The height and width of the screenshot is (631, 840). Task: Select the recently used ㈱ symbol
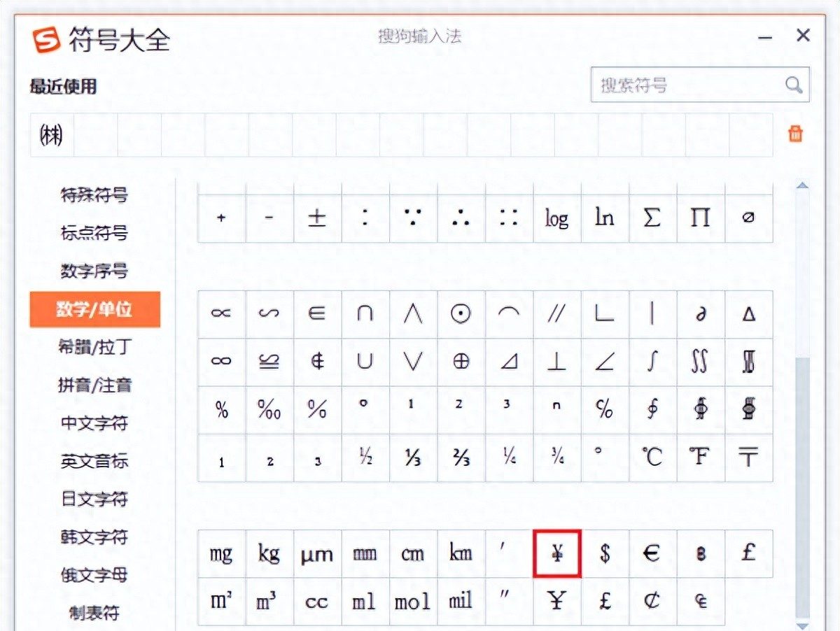tap(50, 134)
